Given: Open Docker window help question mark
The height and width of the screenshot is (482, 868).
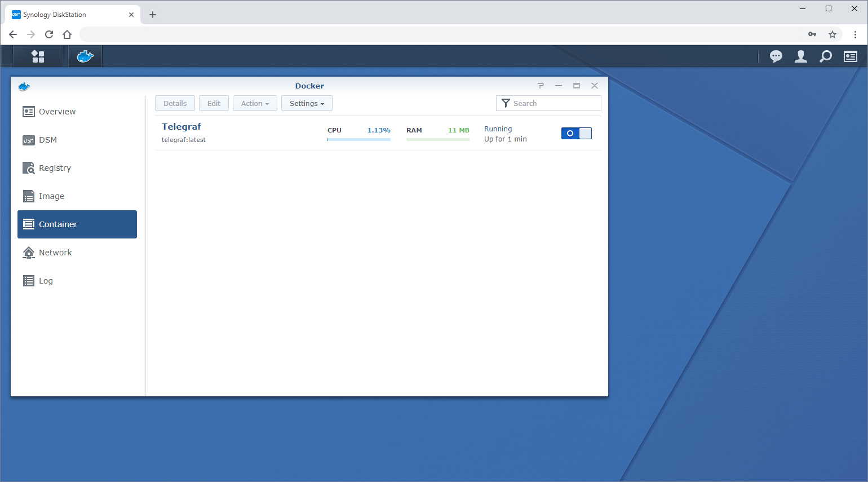Looking at the screenshot, I should pyautogui.click(x=541, y=86).
